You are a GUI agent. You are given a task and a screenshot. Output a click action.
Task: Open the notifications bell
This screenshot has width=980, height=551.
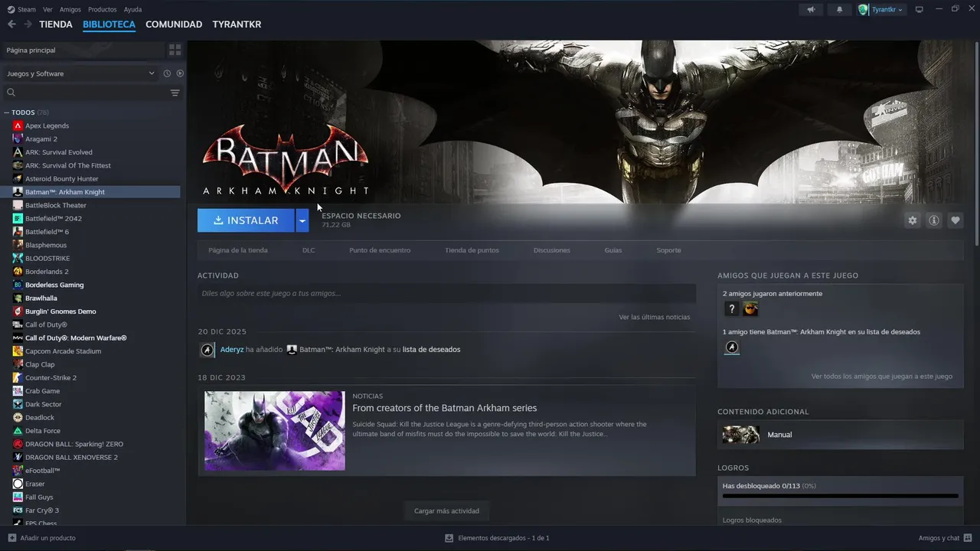[x=839, y=9]
